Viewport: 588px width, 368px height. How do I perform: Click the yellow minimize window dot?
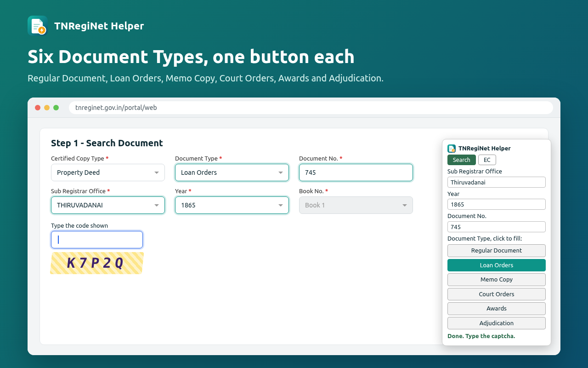[47, 108]
